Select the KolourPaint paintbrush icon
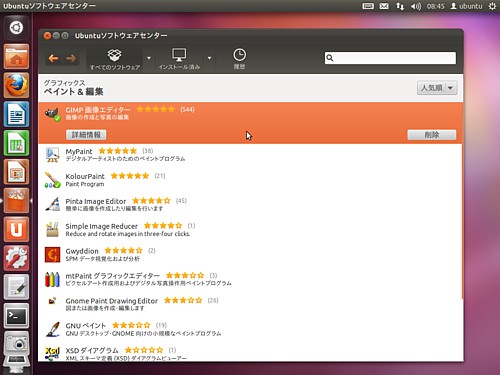This screenshot has width=500, height=375. point(52,180)
